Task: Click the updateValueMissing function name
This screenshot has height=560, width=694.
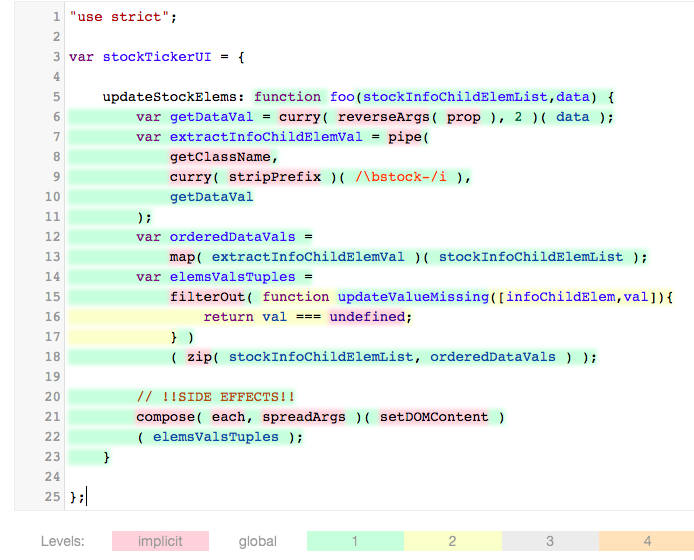Action: coord(413,297)
